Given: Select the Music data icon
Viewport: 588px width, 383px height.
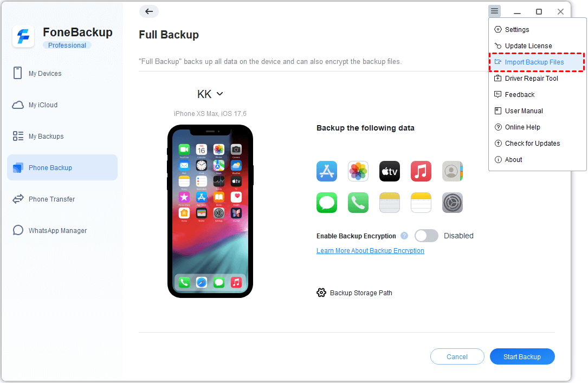Looking at the screenshot, I should click(x=421, y=171).
